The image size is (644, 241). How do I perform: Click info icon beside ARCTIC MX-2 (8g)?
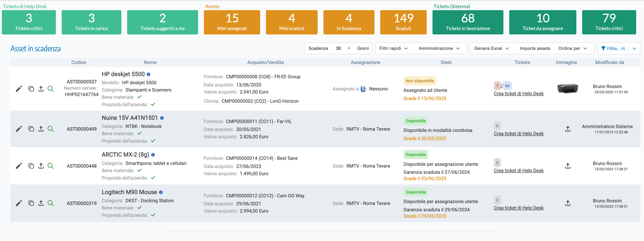pyautogui.click(x=153, y=155)
